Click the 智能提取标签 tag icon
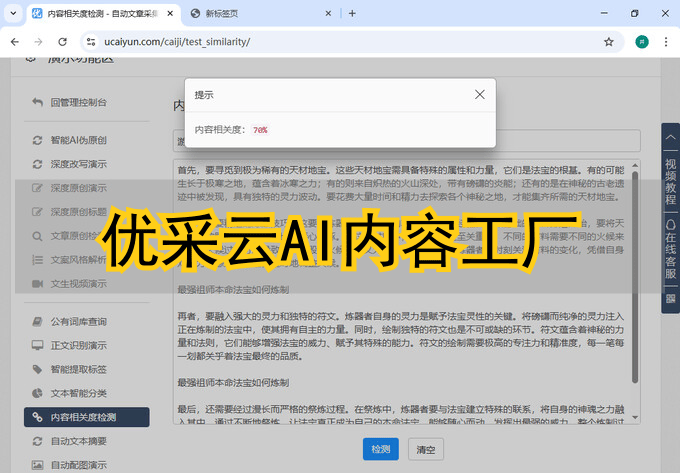Viewport: 680px width, 473px height. (x=38, y=370)
